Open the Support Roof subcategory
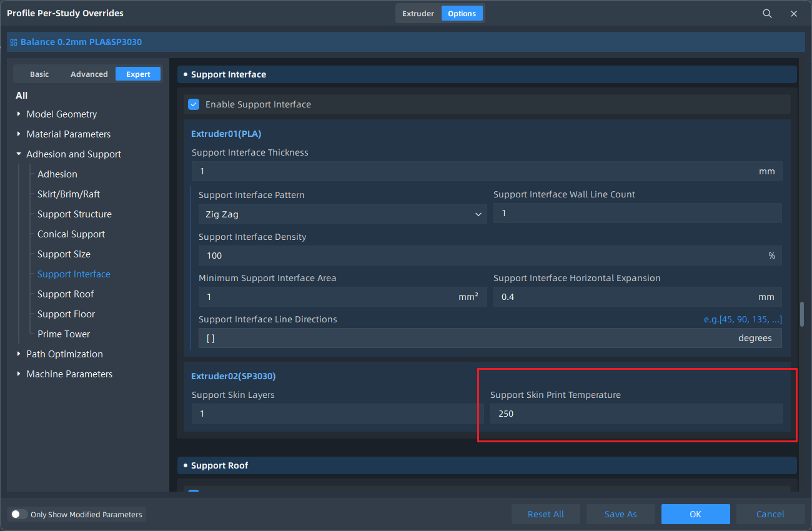This screenshot has height=531, width=812. [66, 294]
